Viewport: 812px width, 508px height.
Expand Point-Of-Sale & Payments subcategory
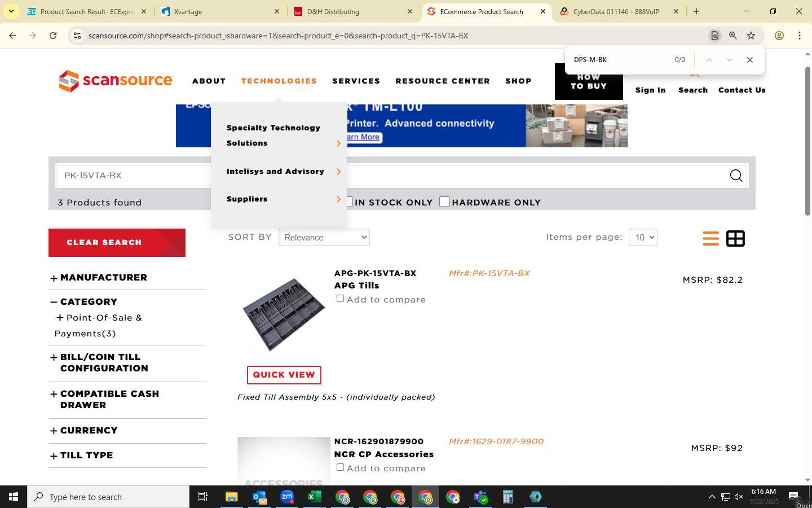click(x=60, y=318)
